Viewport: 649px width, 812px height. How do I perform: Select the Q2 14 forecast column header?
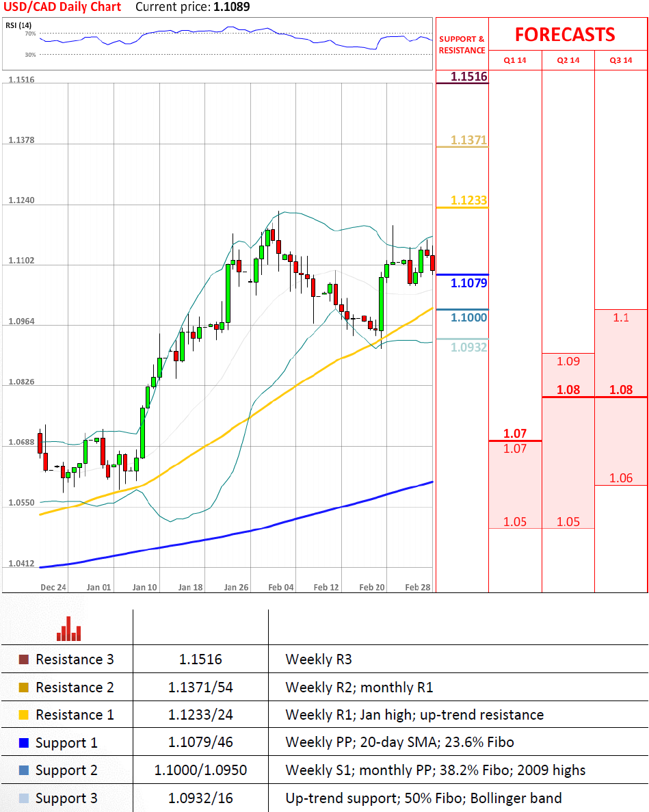pos(568,60)
